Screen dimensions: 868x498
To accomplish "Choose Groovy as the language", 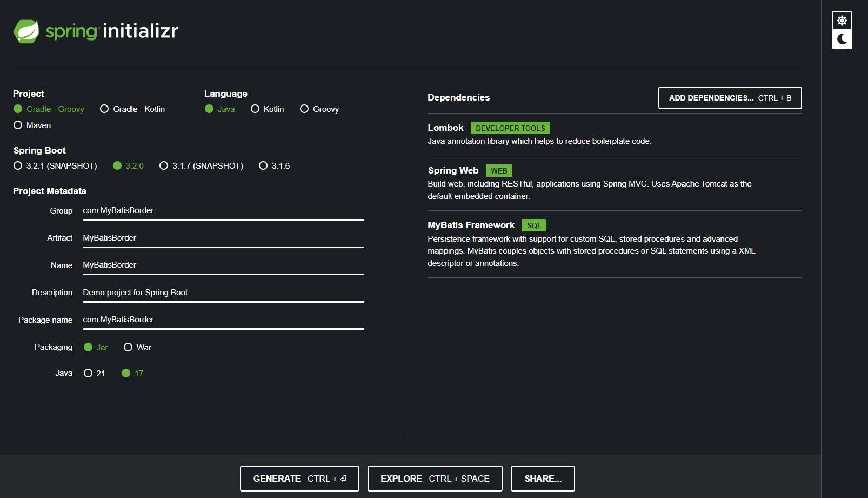I will click(x=319, y=109).
